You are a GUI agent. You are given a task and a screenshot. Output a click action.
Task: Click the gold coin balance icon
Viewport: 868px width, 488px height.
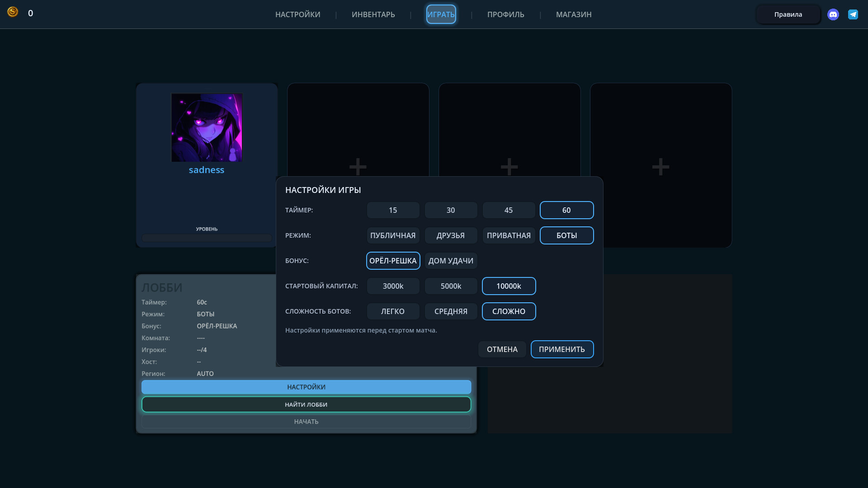pyautogui.click(x=13, y=12)
